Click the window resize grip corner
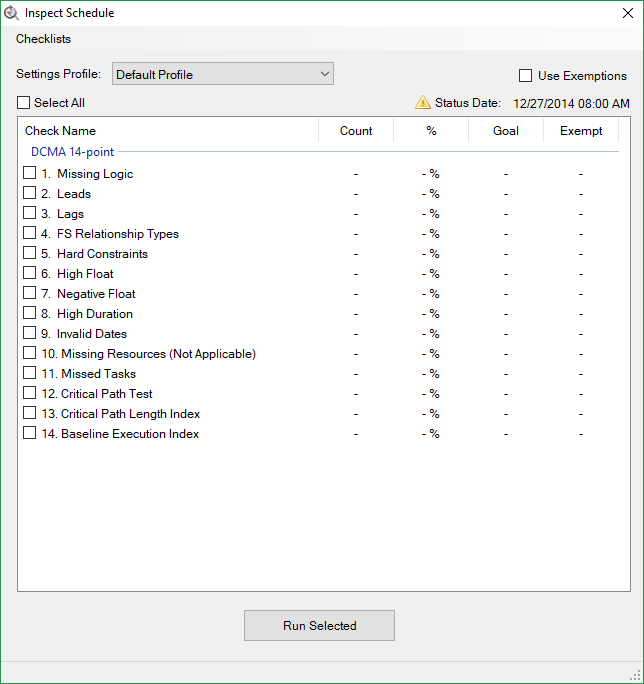The height and width of the screenshot is (684, 644). (x=634, y=674)
